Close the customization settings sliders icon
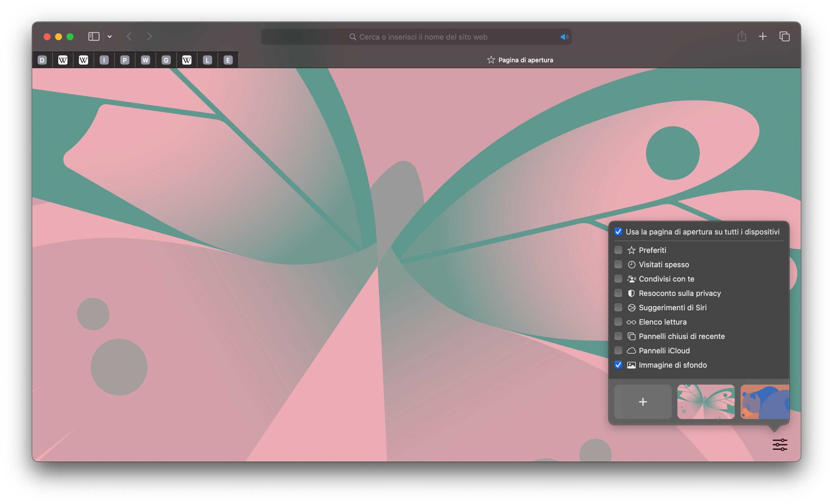The height and width of the screenshot is (504, 833). 780,444
